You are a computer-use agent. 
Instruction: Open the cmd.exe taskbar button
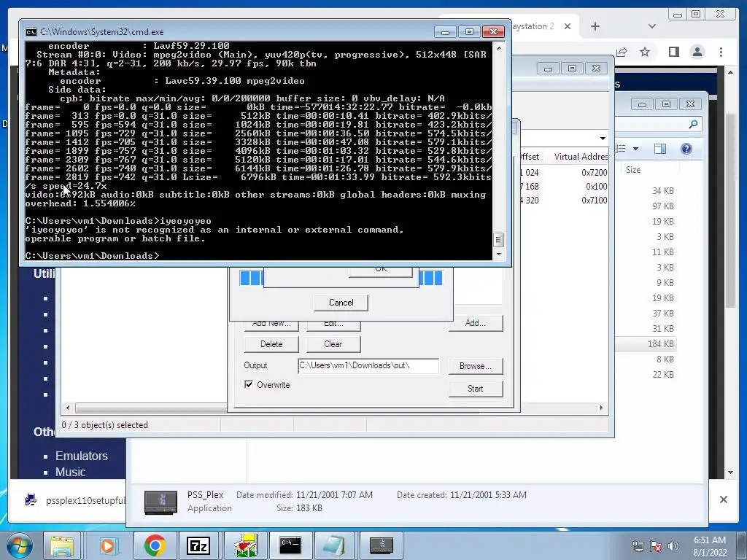coord(290,545)
